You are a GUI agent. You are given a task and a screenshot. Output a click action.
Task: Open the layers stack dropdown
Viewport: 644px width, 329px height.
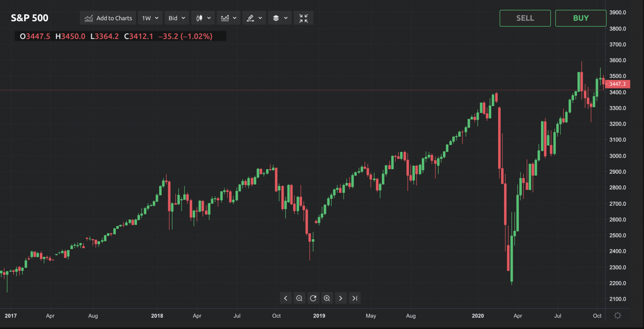[x=280, y=18]
